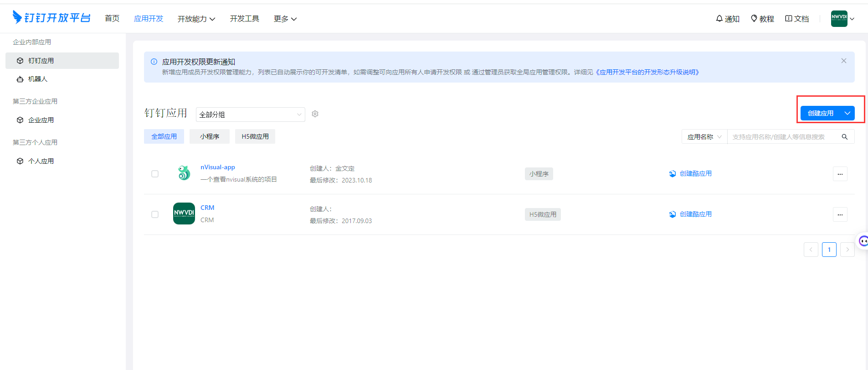Open the notification bell icon

[x=719, y=19]
